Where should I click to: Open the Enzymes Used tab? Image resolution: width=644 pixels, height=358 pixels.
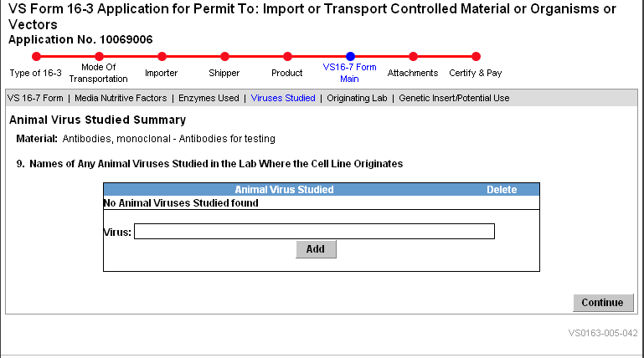pos(209,98)
